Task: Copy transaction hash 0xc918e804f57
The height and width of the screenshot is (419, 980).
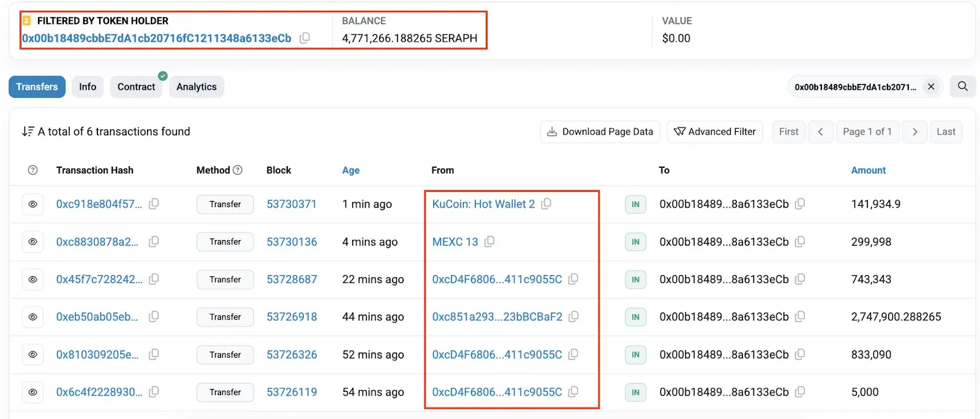Action: [154, 203]
